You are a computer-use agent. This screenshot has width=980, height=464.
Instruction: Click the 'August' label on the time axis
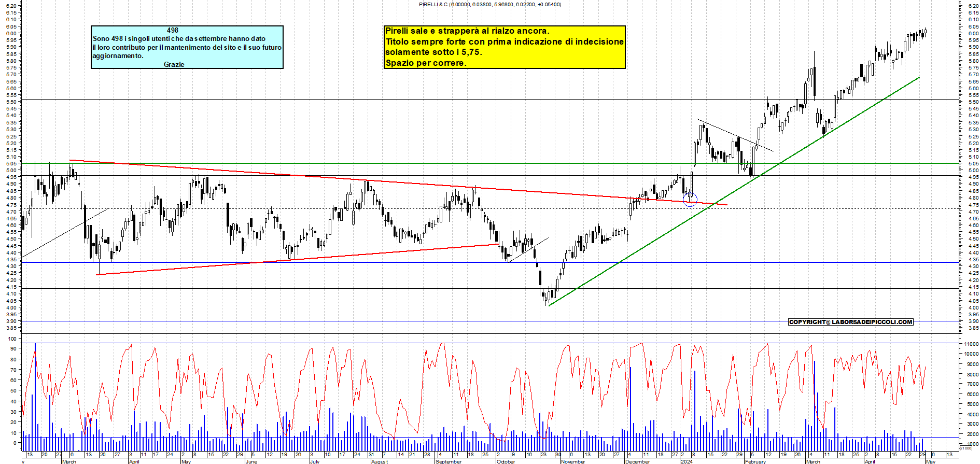(x=380, y=461)
